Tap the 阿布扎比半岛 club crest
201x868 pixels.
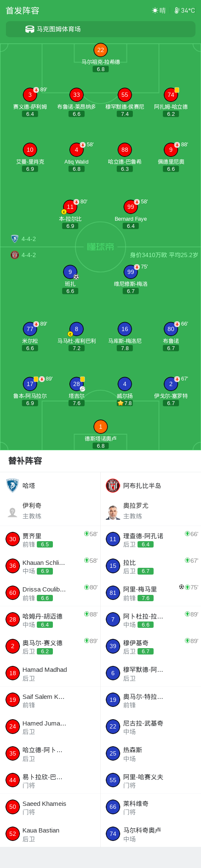coord(113,485)
